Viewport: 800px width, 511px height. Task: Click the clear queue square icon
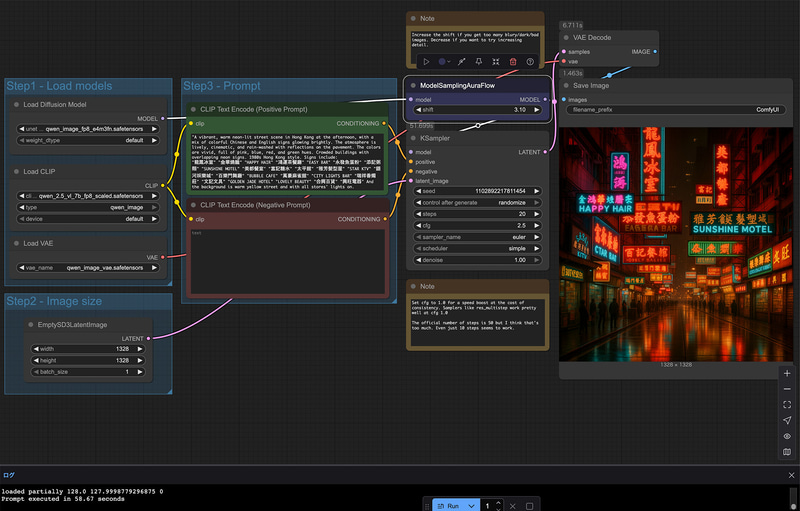[530, 506]
